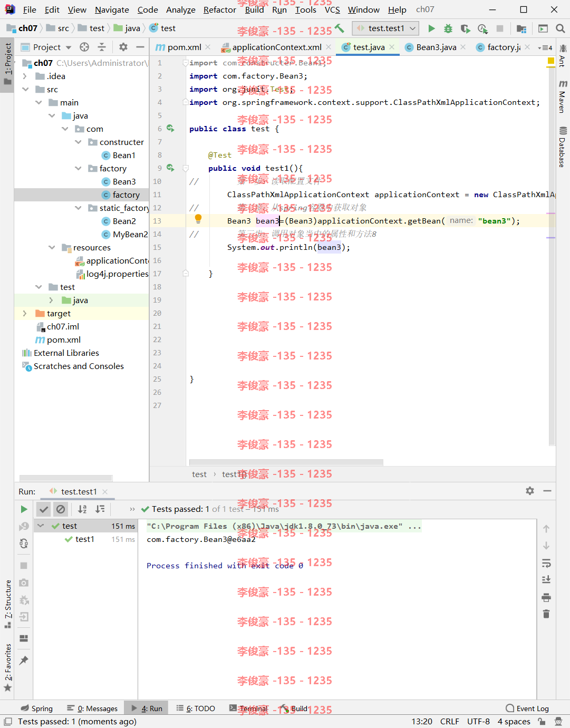The width and height of the screenshot is (570, 728).
Task: Collapse all in Project panel
Action: [x=102, y=47]
